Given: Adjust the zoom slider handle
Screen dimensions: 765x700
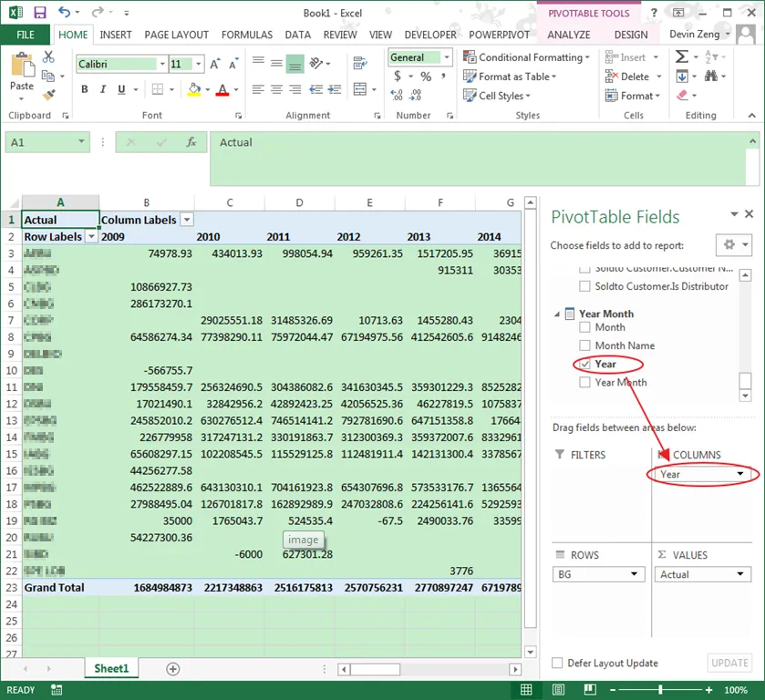Looking at the screenshot, I should 660,690.
